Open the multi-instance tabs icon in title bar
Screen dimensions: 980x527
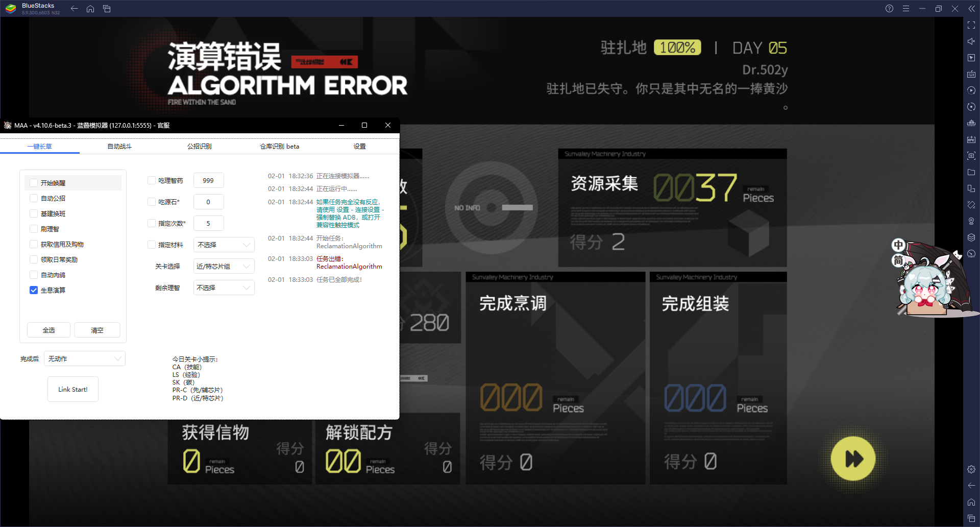point(107,9)
